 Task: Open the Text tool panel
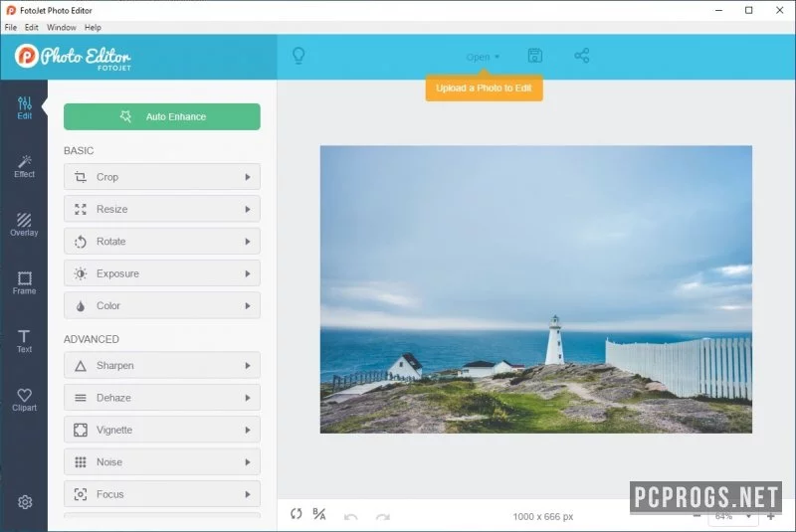(24, 341)
